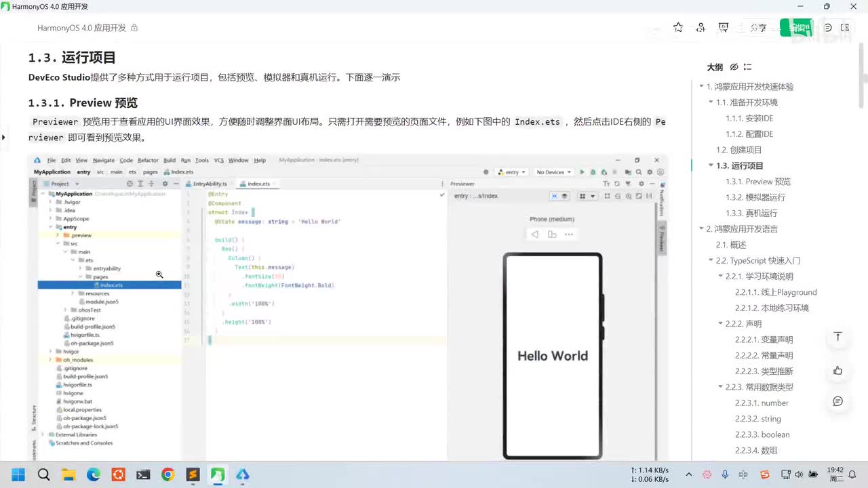
Task: Open Microsoft Edge from the taskbar
Action: point(94,474)
